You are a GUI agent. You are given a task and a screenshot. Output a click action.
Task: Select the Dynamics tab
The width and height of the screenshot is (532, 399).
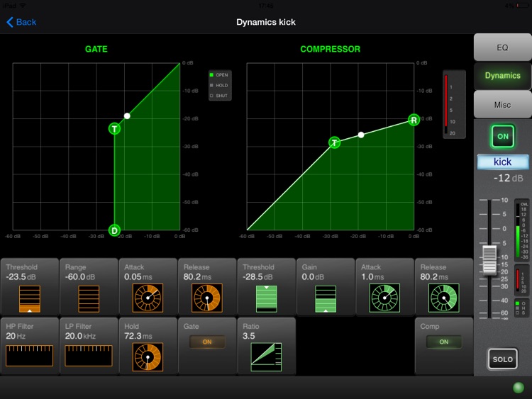(502, 76)
